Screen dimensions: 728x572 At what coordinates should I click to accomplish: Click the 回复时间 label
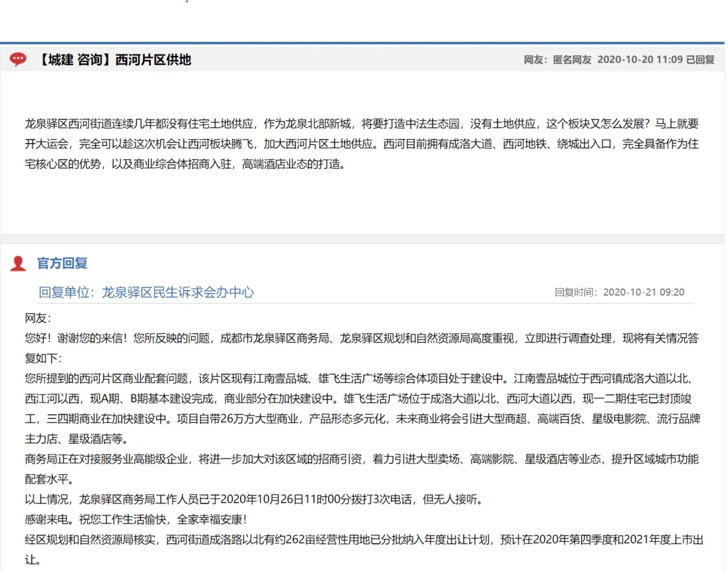point(575,292)
